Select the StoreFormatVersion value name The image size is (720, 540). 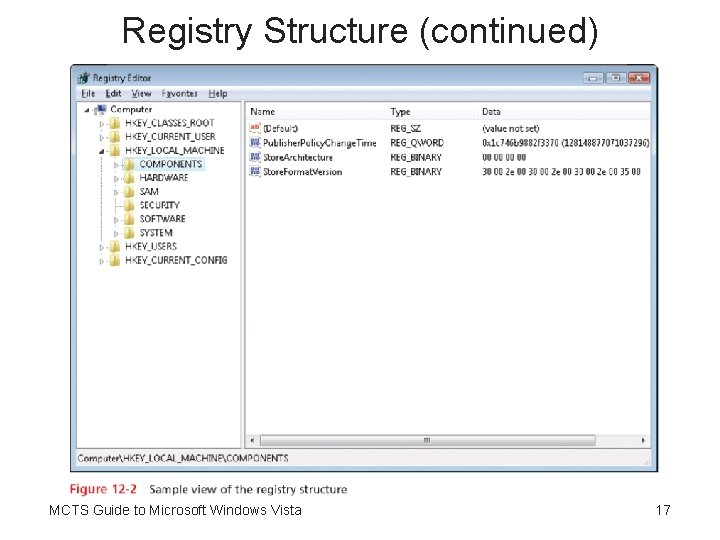click(x=302, y=172)
